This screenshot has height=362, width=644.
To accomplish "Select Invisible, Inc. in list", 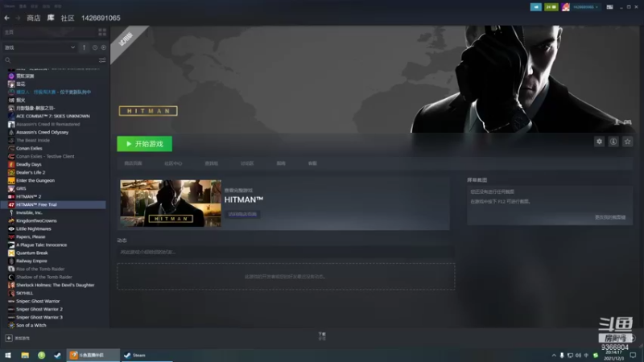I will pyautogui.click(x=29, y=212).
